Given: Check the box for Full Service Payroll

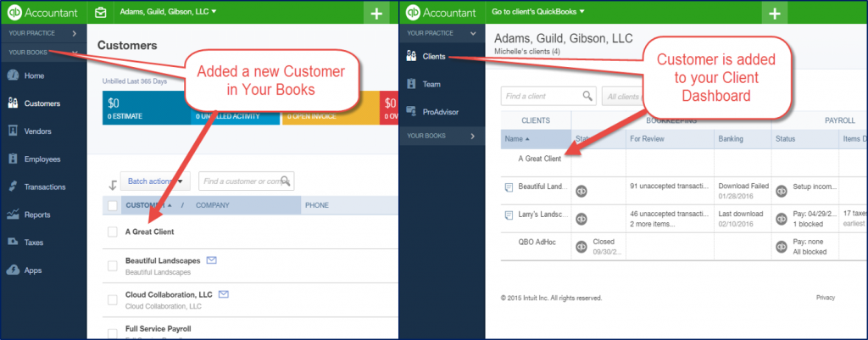Looking at the screenshot, I should point(113,333).
